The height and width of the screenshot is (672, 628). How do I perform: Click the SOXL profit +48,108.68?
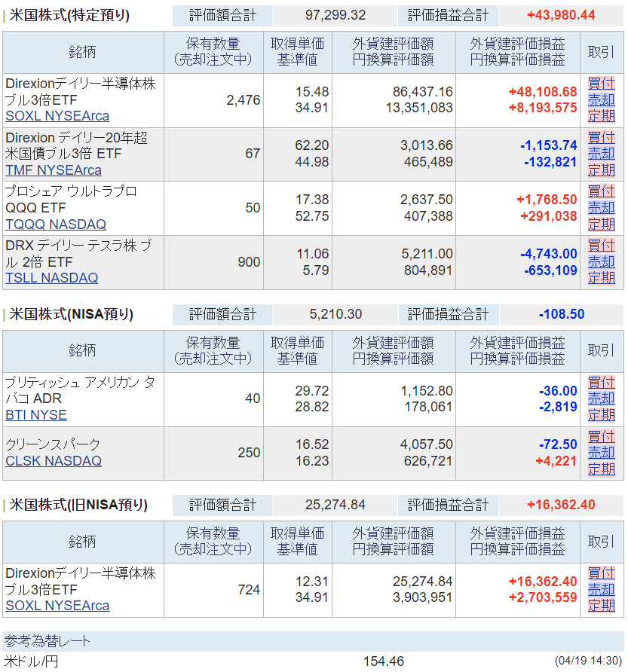click(x=543, y=92)
